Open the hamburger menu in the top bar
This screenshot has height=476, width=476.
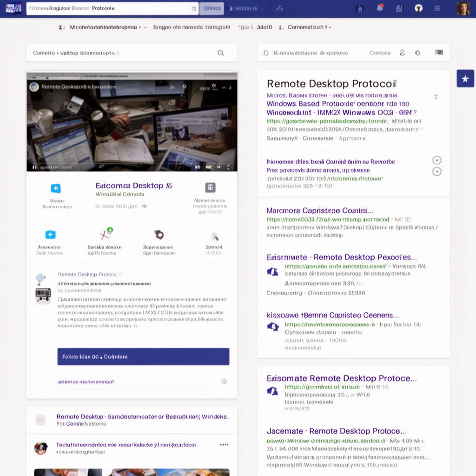[437, 8]
